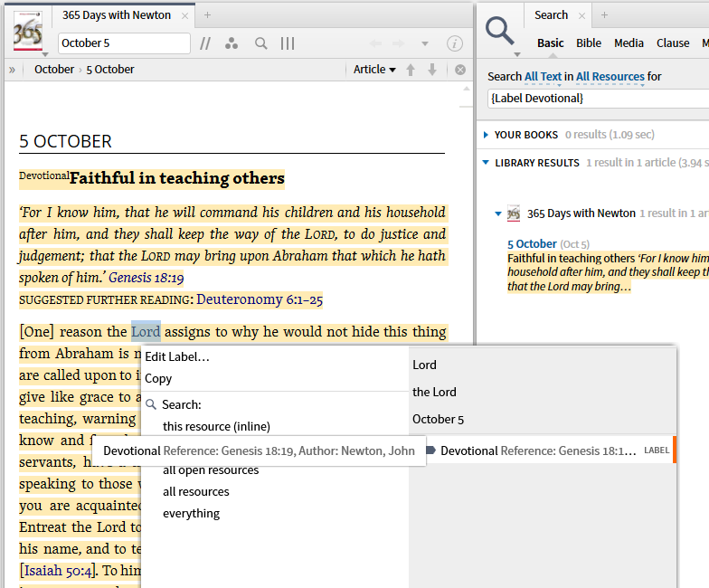Click the 5 October breadcrumb

tap(110, 69)
